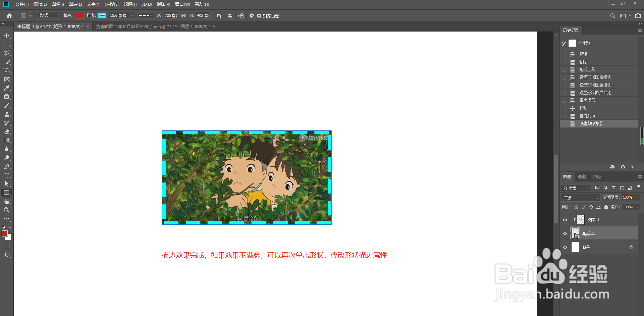
Task: Select the Move tool
Action: click(x=7, y=36)
